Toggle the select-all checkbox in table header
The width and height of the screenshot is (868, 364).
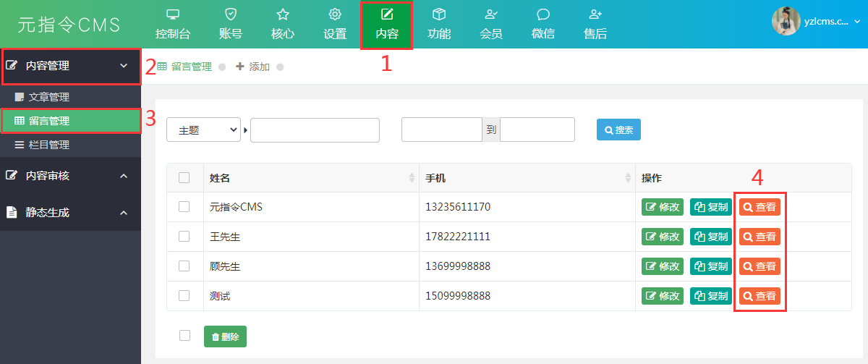pos(184,178)
